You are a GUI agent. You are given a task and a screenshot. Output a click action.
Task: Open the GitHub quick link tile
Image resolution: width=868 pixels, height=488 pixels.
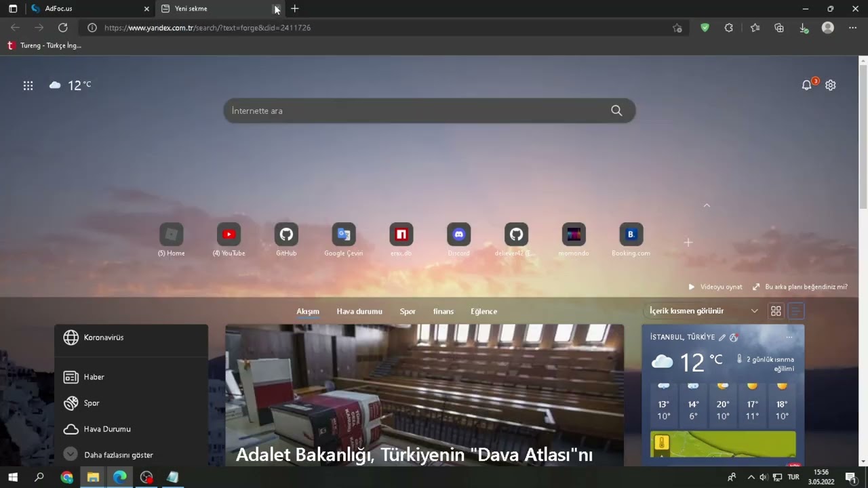click(x=286, y=240)
